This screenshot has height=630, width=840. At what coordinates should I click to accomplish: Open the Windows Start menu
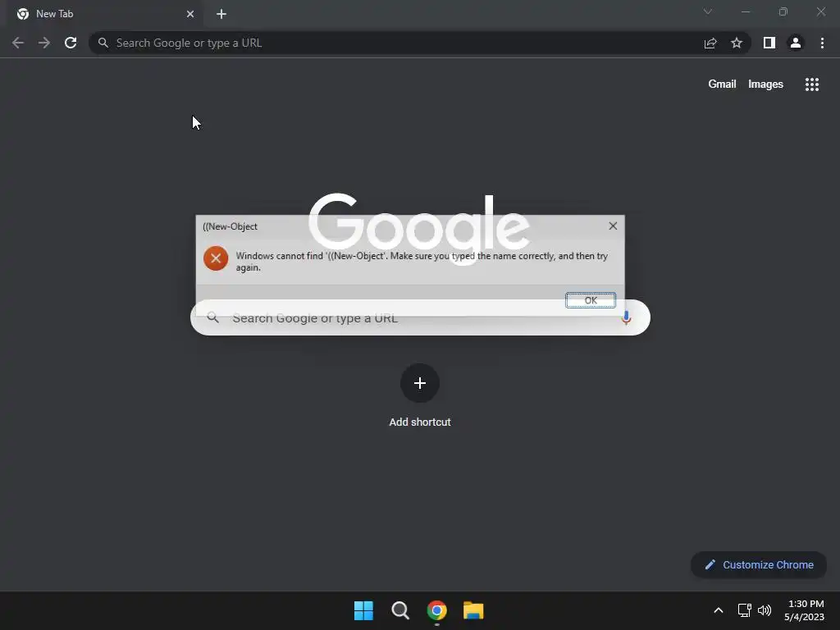click(363, 610)
